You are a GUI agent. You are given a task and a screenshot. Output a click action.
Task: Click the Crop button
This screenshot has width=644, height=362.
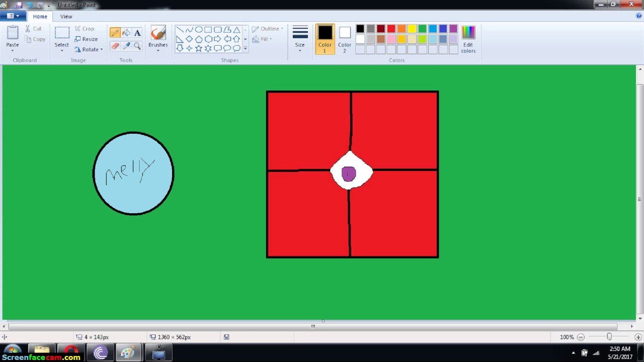85,29
